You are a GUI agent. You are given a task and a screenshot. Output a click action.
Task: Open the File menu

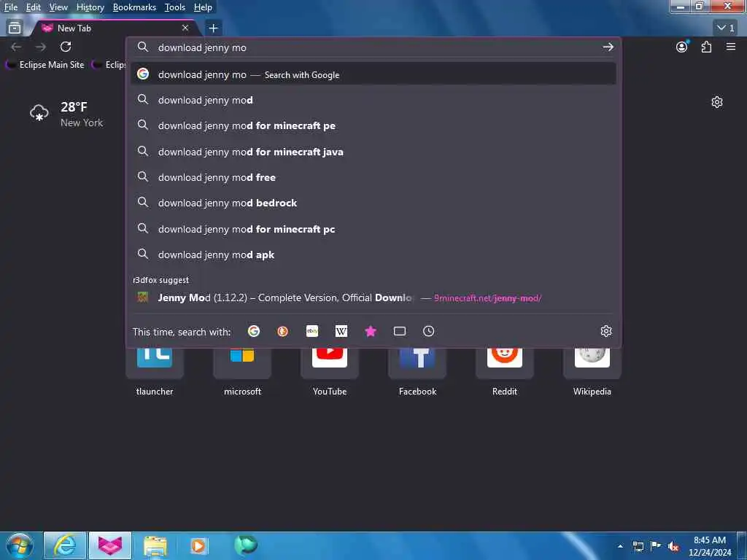click(x=10, y=7)
